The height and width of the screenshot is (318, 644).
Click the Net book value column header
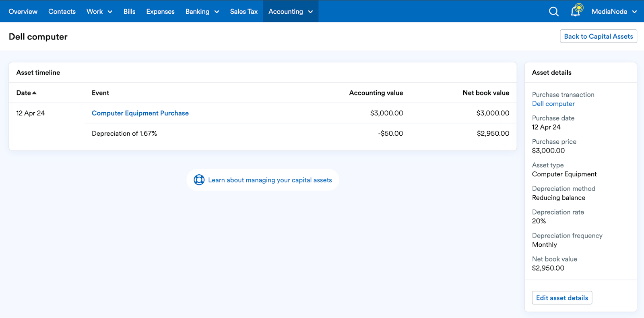click(x=486, y=93)
